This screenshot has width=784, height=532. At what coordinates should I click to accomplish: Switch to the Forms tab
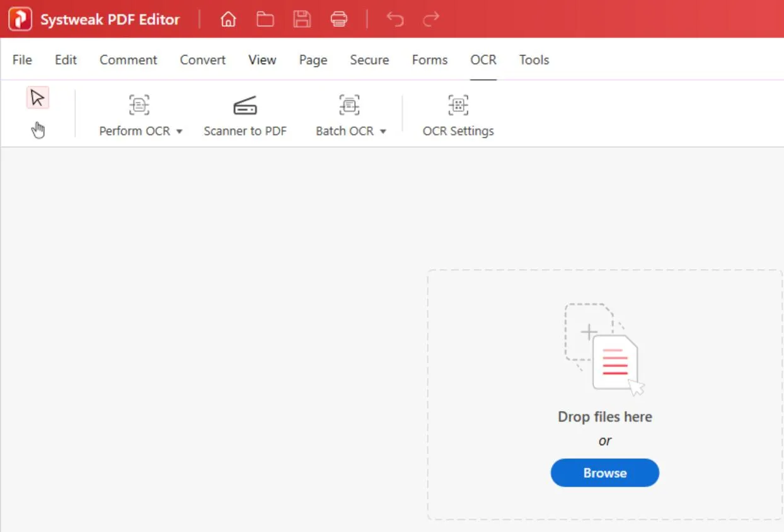430,60
